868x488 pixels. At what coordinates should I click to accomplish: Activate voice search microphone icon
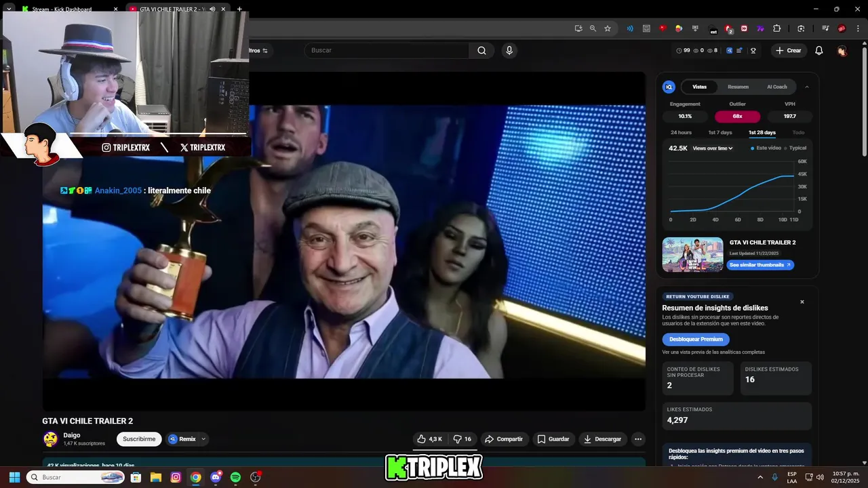(x=509, y=50)
